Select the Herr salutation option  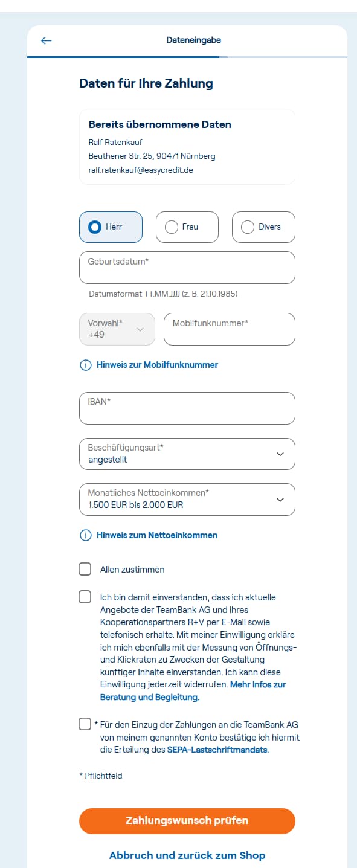click(111, 227)
